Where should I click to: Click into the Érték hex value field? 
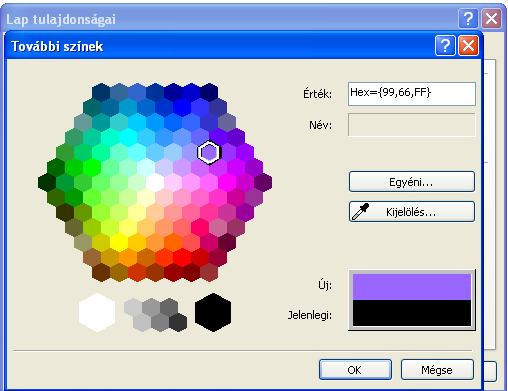(x=412, y=94)
